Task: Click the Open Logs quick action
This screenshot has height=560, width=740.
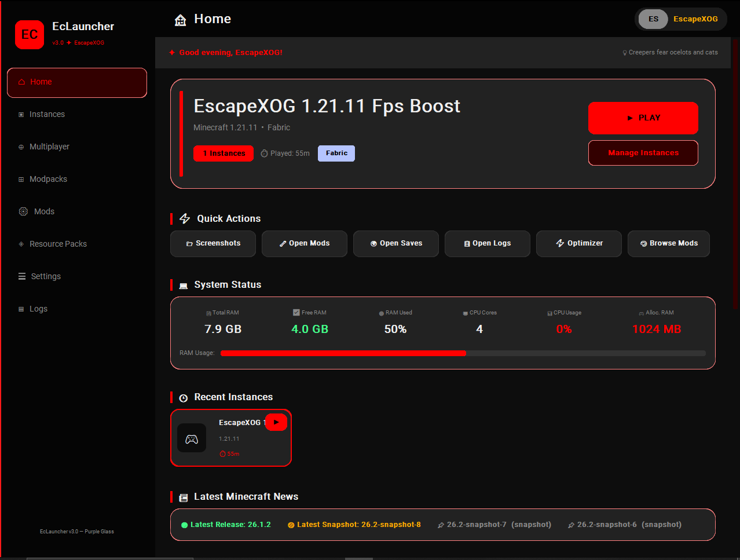Action: [488, 244]
